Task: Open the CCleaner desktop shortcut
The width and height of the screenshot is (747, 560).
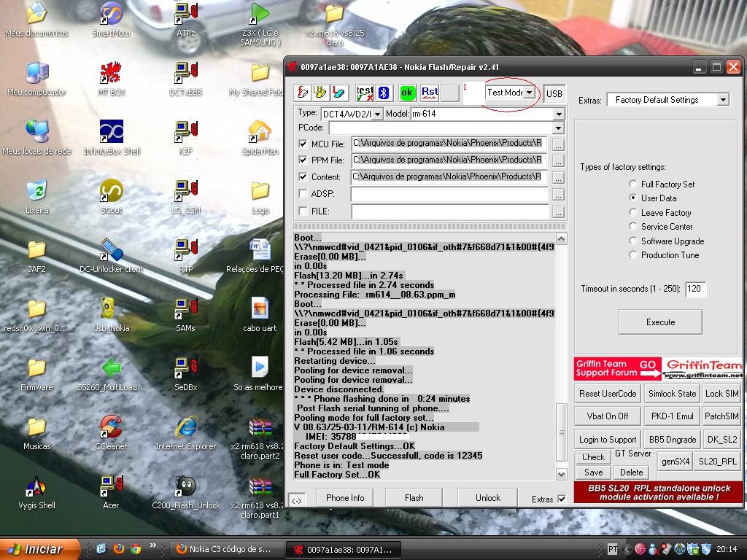Action: tap(111, 433)
